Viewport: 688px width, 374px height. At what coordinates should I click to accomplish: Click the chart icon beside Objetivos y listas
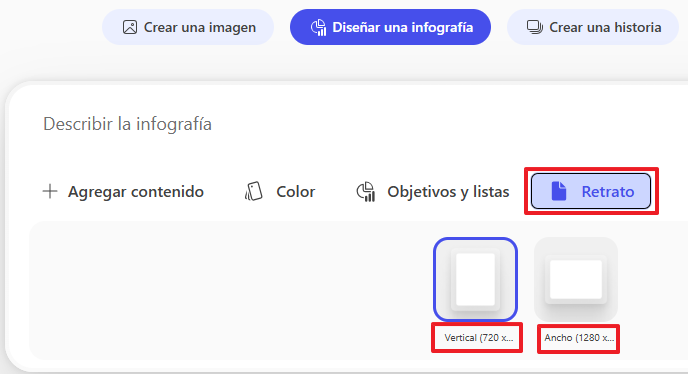pos(366,192)
